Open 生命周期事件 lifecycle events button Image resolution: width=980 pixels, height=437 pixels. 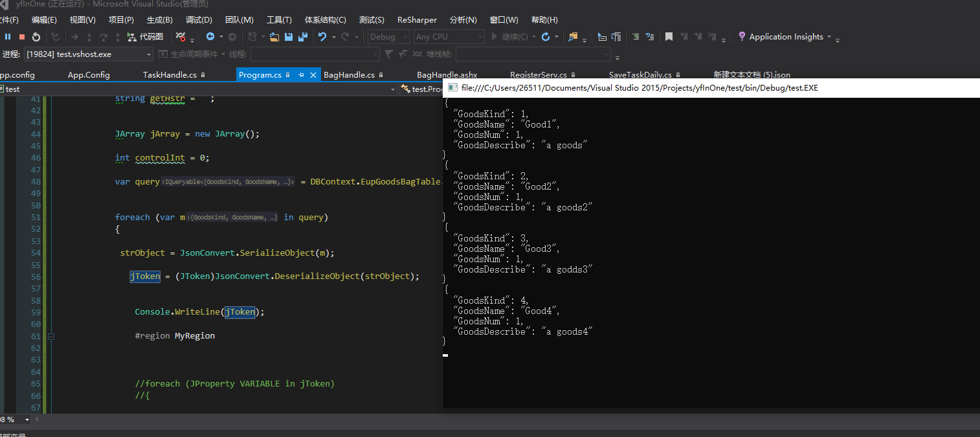click(193, 54)
